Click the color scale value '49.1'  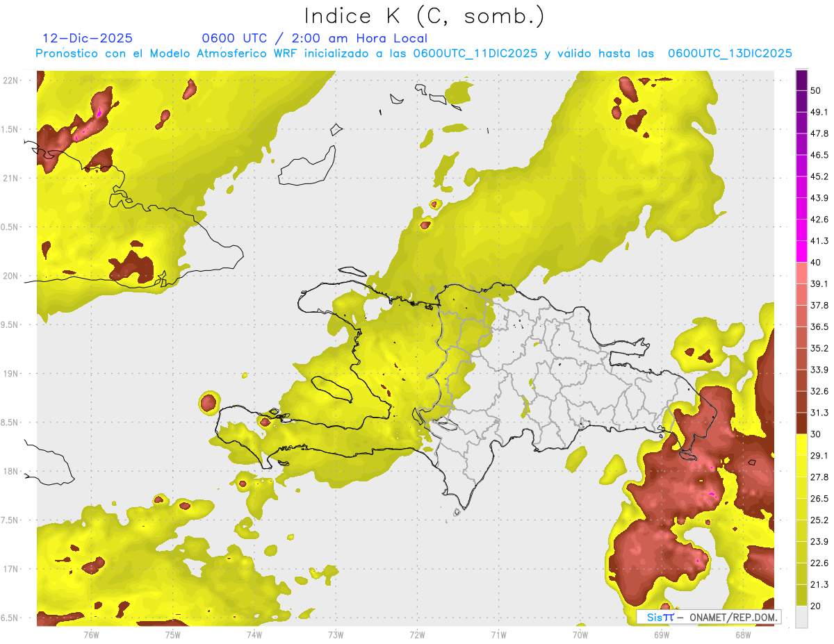(819, 112)
